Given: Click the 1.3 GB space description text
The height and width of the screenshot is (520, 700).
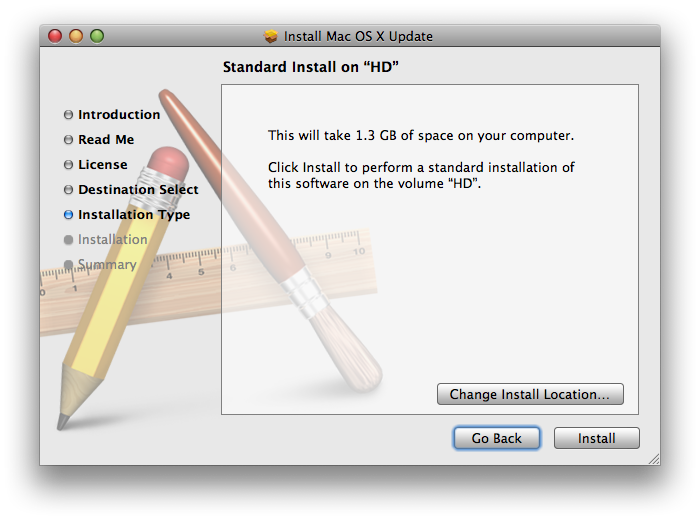Looking at the screenshot, I should coord(421,135).
